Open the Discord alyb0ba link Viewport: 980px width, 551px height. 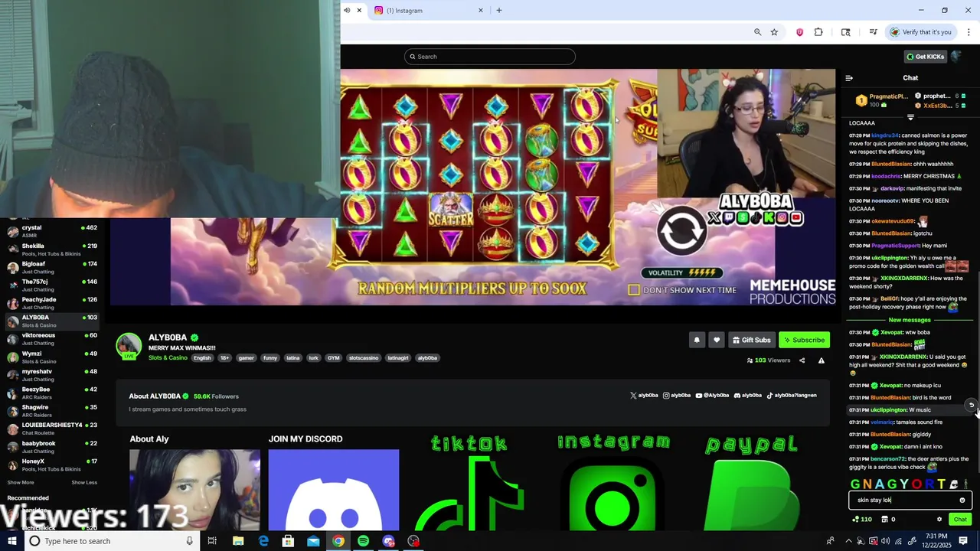tap(747, 396)
